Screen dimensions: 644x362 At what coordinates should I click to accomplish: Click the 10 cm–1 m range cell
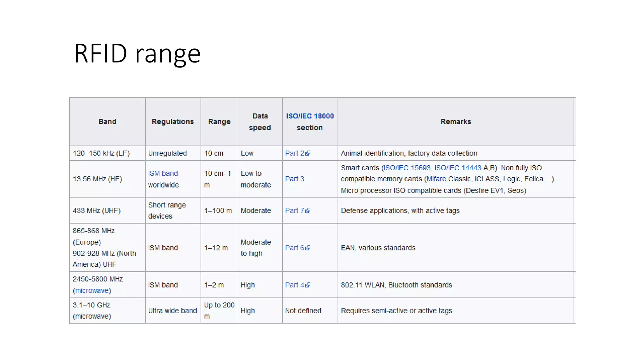pos(219,179)
